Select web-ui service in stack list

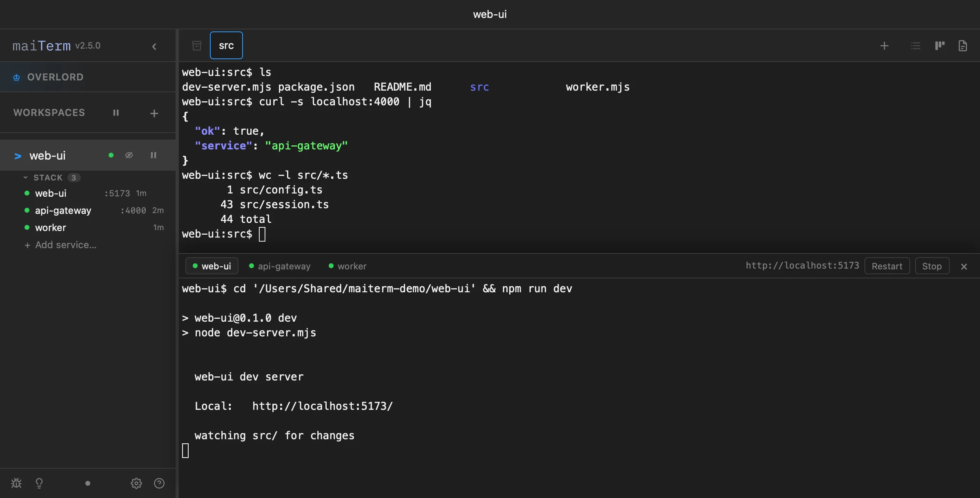click(88, 193)
